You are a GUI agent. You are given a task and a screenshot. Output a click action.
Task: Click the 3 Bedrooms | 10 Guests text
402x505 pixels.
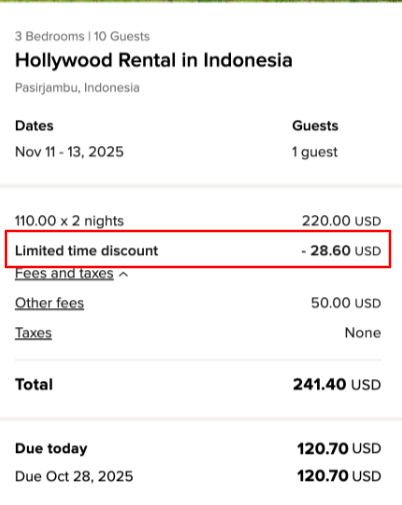[x=82, y=36]
